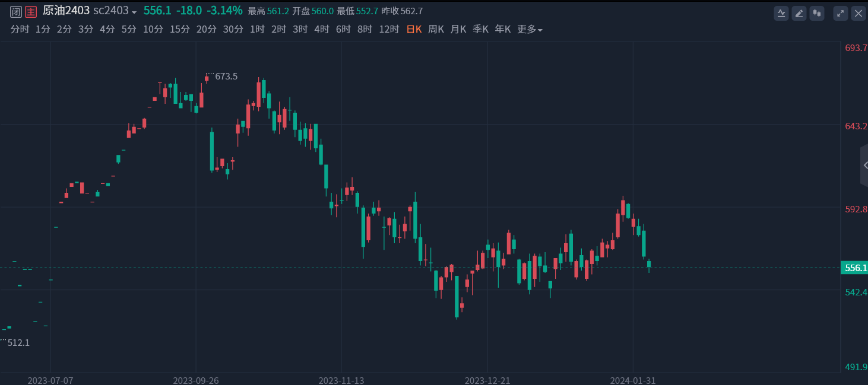Click the 闭 market closed status badge
The height and width of the screenshot is (385, 868).
click(x=16, y=11)
